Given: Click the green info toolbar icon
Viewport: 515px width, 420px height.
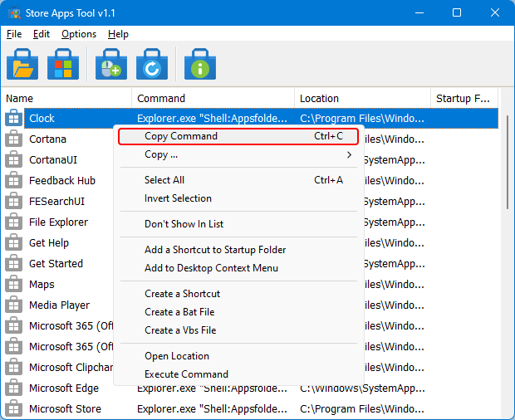Looking at the screenshot, I should pyautogui.click(x=199, y=63).
